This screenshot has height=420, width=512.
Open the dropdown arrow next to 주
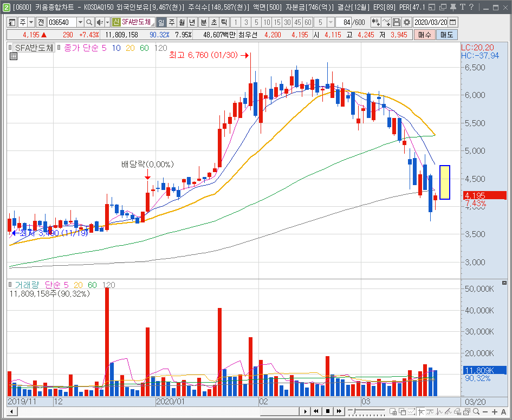(31, 22)
